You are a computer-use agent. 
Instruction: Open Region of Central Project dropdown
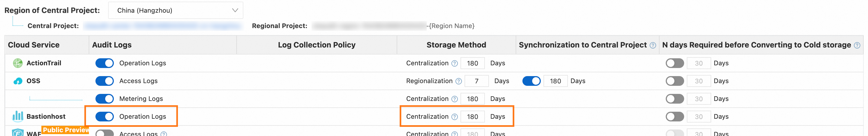pos(175,11)
